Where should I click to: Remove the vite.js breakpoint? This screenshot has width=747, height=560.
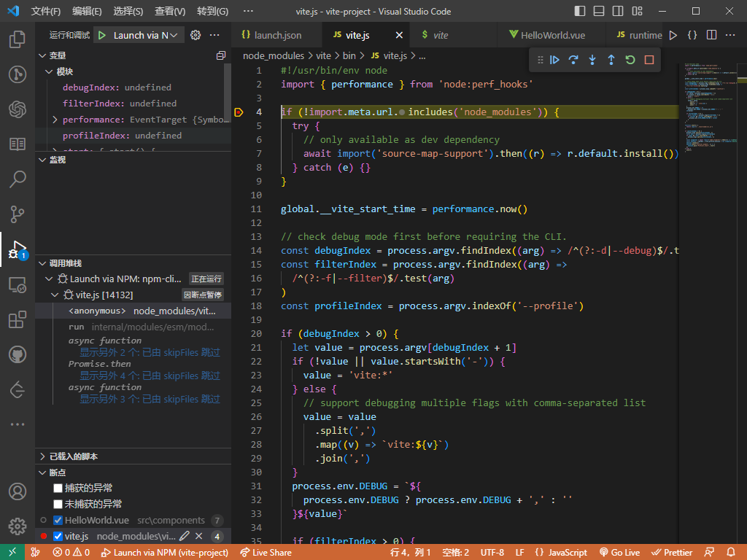click(x=199, y=536)
